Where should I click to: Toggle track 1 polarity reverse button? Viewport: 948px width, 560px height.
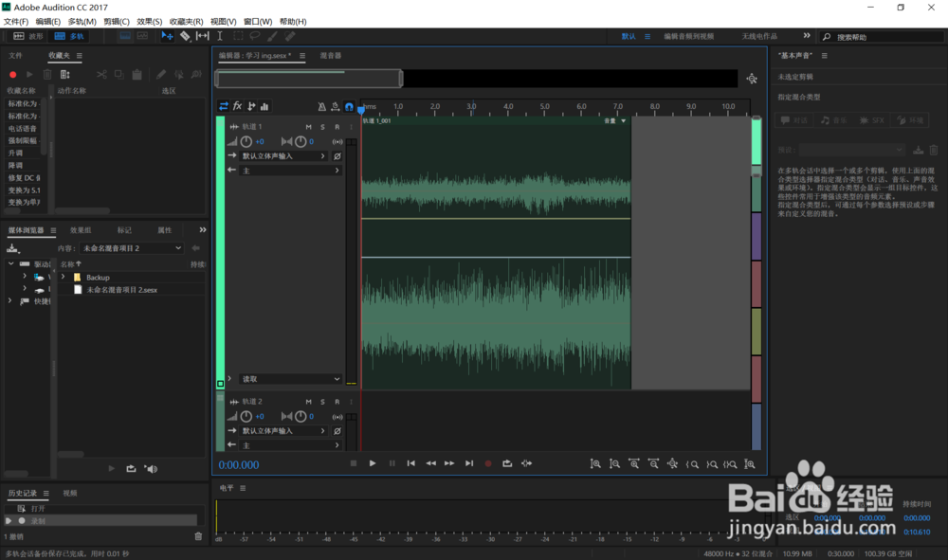337,155
